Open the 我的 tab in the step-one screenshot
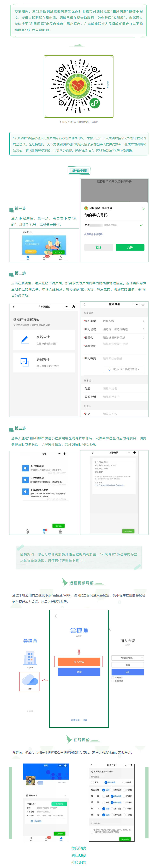Viewport: 159px width, 868px height. (60, 258)
